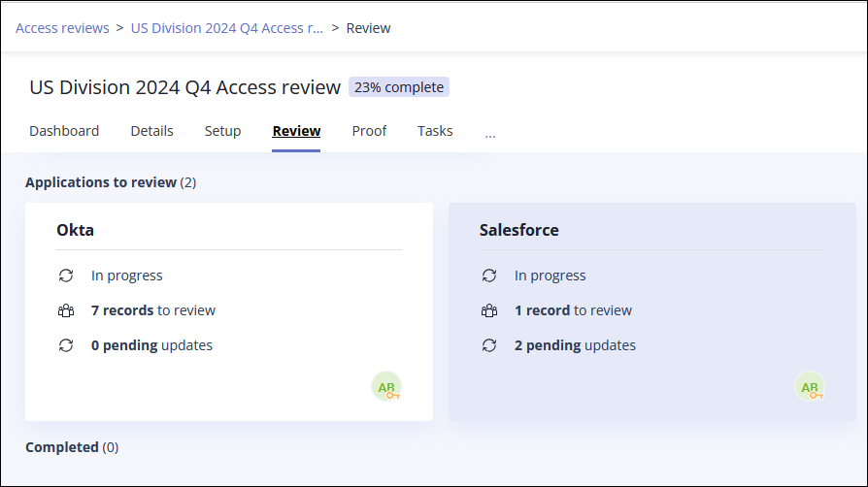Click Salesforce's 'In progress' status text
Screen dimensions: 868x487
[551, 276]
